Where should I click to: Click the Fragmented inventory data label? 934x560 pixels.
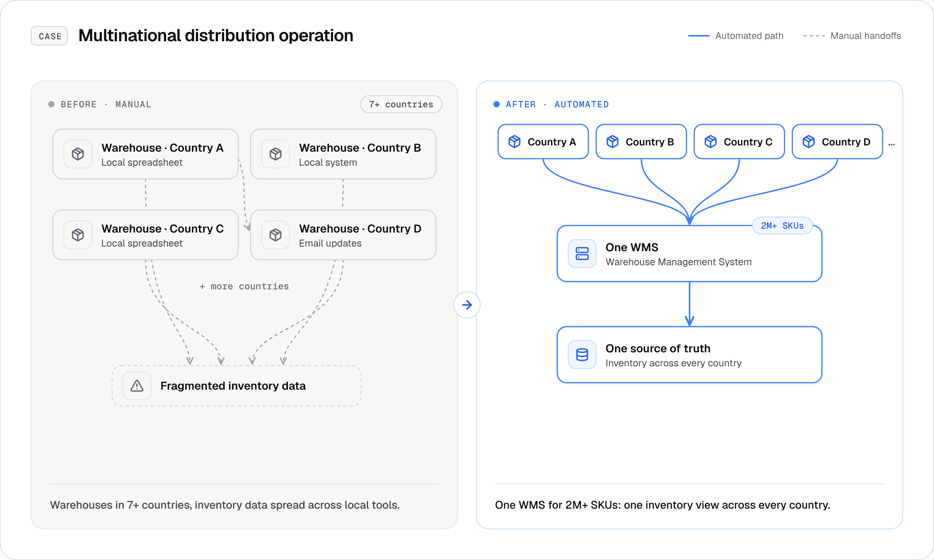coord(233,386)
